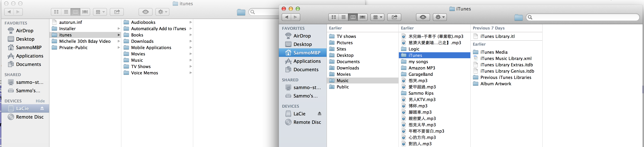
Task: Open the Arrange dropdown in iTunes window
Action: pos(377,17)
